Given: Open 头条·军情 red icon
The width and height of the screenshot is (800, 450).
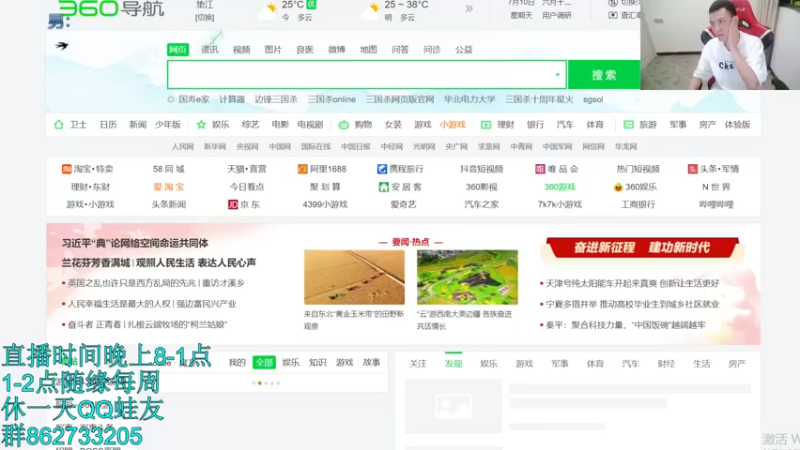Looking at the screenshot, I should [x=692, y=169].
